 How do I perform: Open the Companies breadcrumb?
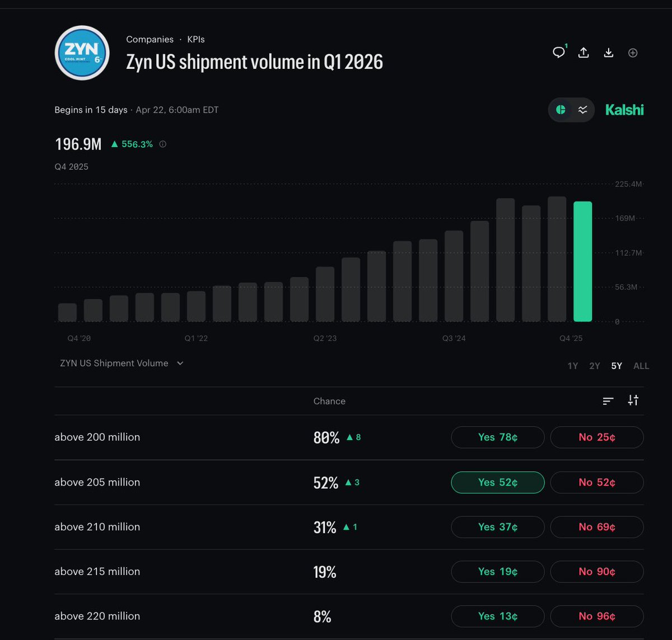150,39
